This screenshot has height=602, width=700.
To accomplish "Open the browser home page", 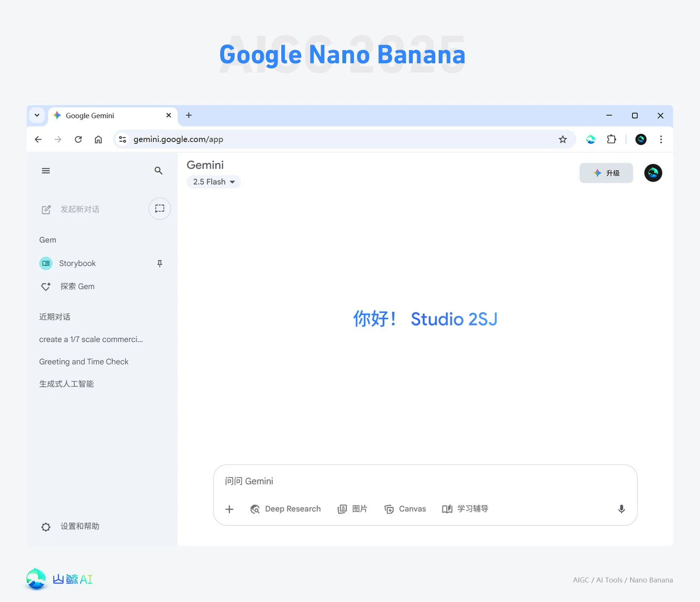I will click(98, 139).
